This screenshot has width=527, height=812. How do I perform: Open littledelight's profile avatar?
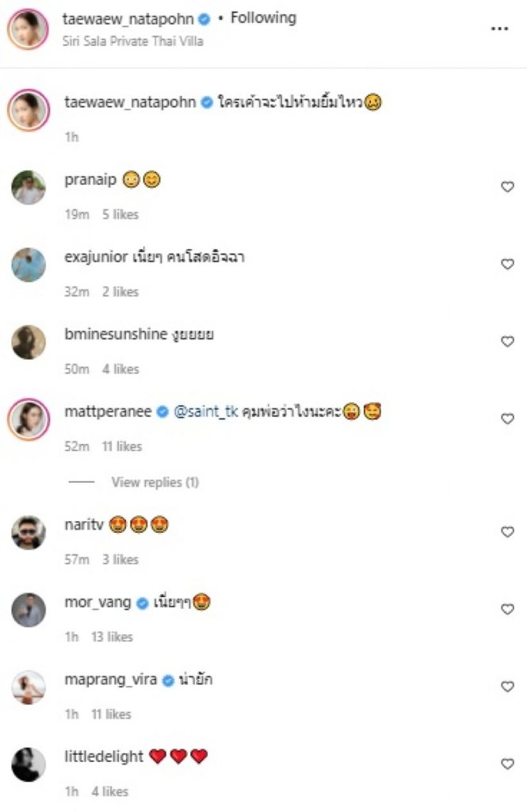(29, 765)
